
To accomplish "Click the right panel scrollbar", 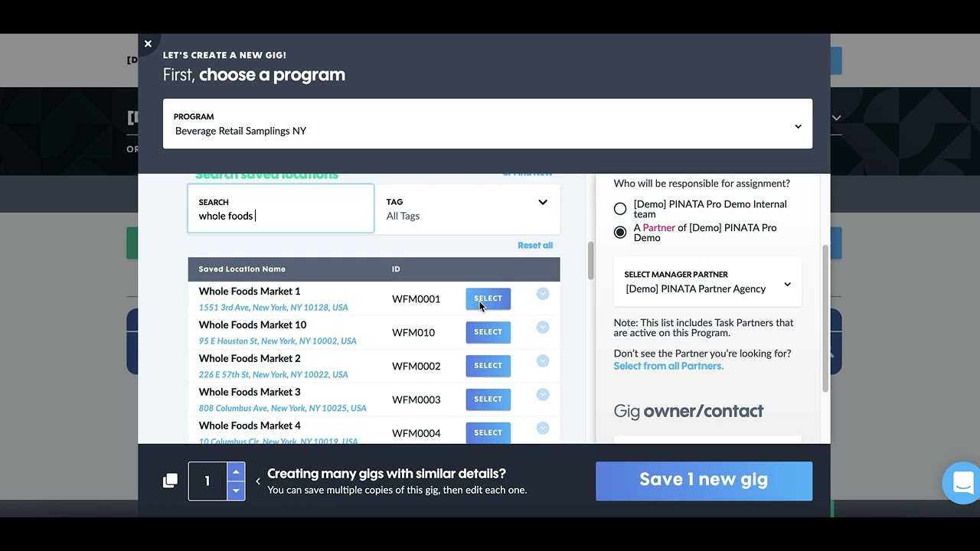I will click(825, 318).
